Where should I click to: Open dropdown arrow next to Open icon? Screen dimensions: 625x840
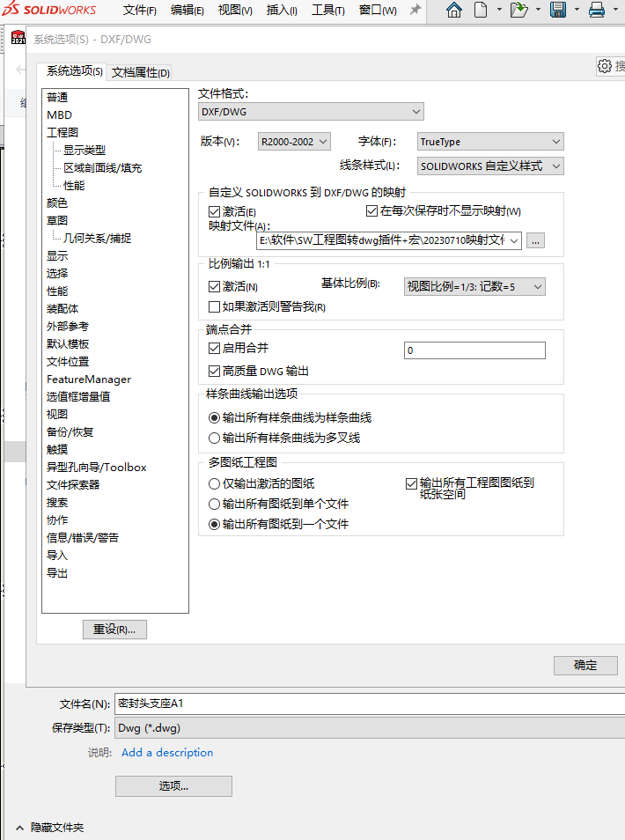click(x=538, y=10)
